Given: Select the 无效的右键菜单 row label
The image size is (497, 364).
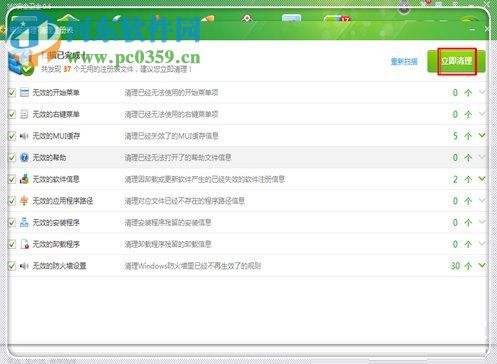Looking at the screenshot, I should pos(56,114).
